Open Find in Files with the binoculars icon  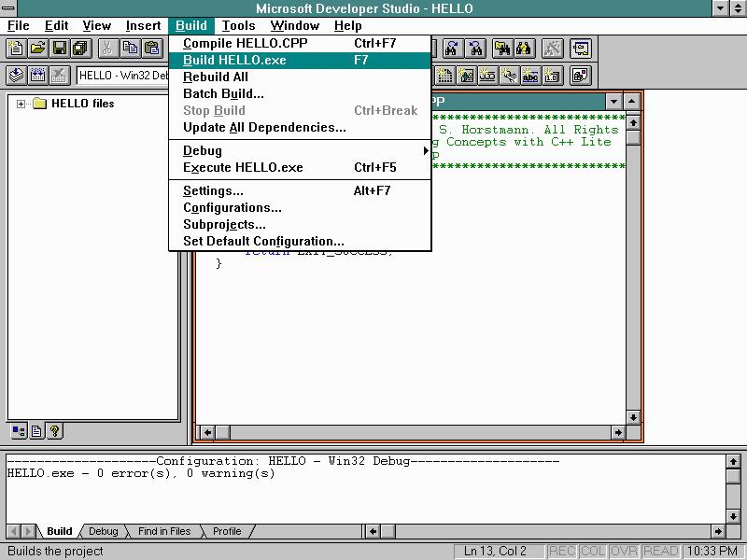(500, 49)
